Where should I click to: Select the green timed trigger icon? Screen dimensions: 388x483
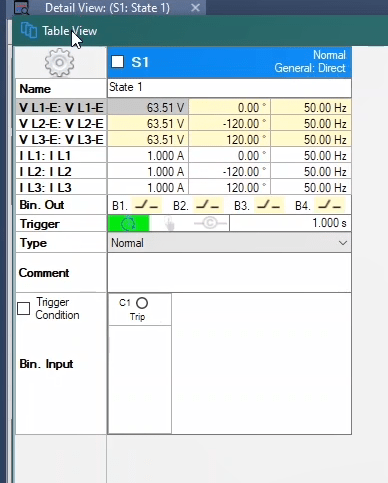(x=128, y=223)
